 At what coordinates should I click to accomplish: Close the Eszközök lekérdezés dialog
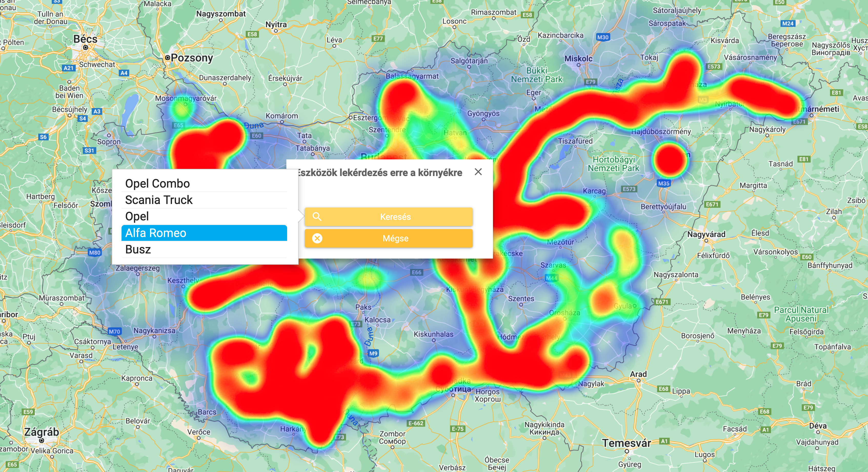point(478,172)
